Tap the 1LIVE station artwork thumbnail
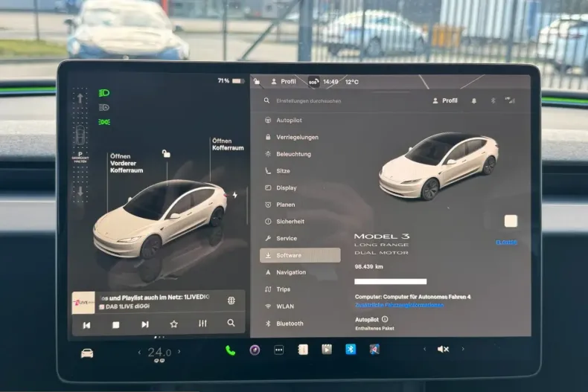The height and width of the screenshot is (392, 588). click(x=83, y=303)
